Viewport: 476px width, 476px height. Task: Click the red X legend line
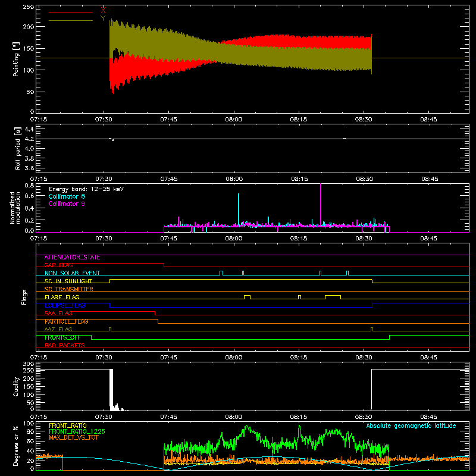coord(71,12)
